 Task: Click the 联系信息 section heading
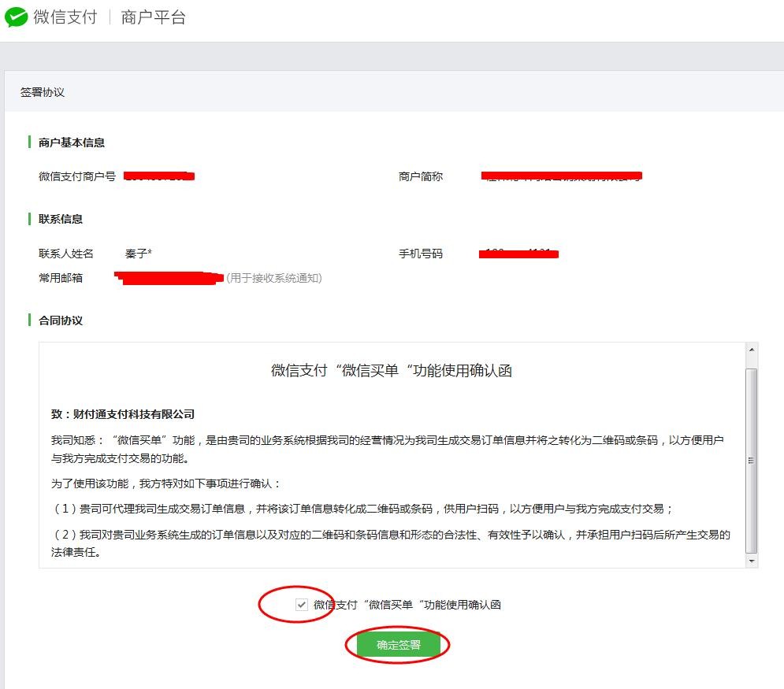61,219
